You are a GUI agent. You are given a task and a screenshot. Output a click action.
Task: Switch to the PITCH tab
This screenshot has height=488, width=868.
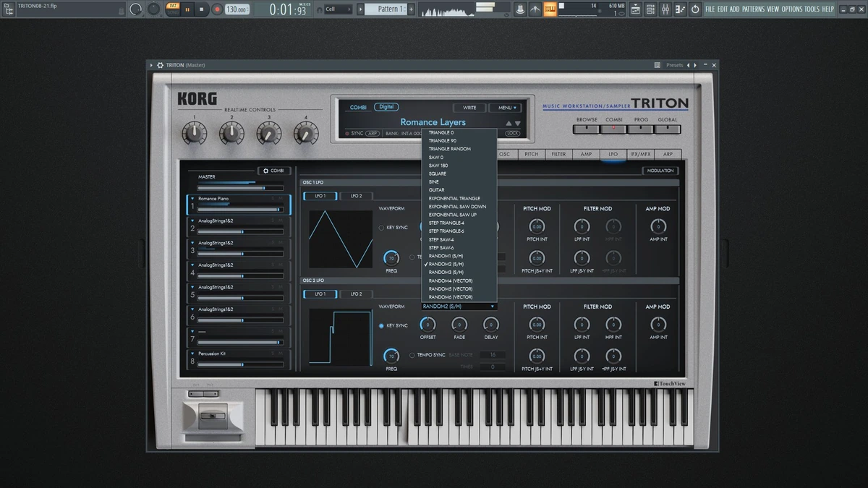tap(532, 154)
